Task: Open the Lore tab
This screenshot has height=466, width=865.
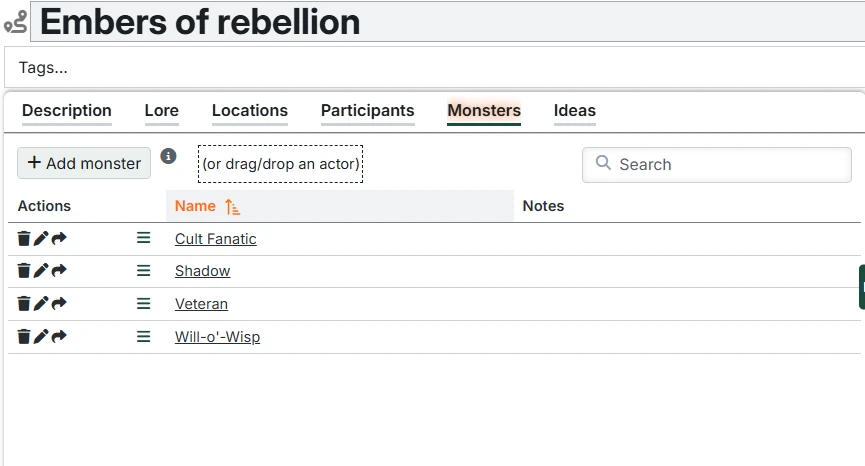Action: click(162, 111)
